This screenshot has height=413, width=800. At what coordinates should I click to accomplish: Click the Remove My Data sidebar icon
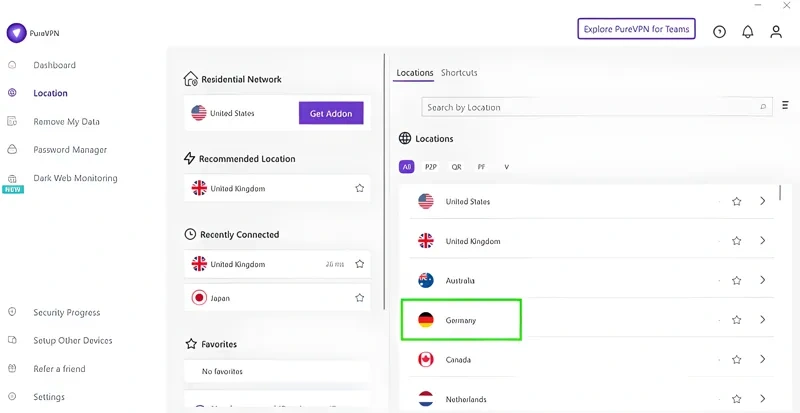pyautogui.click(x=12, y=122)
